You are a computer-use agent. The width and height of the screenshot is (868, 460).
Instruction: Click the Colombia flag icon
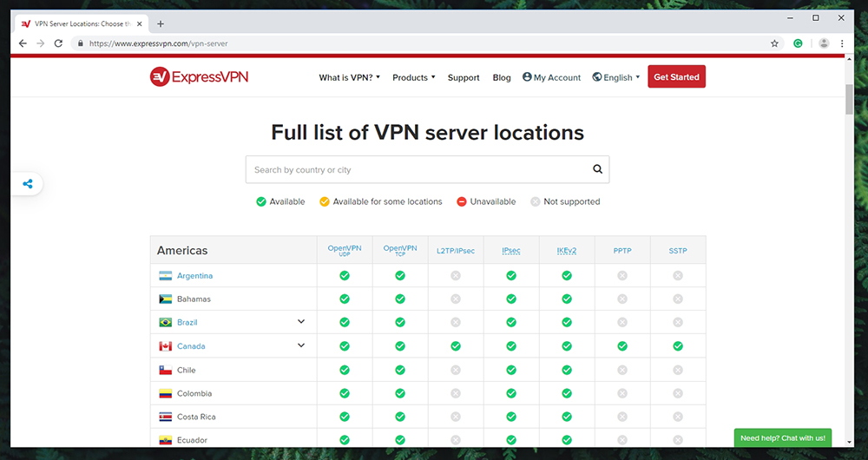(166, 393)
